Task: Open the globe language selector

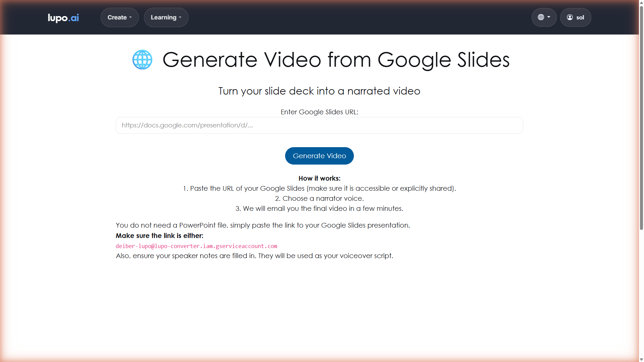Action: click(x=544, y=17)
